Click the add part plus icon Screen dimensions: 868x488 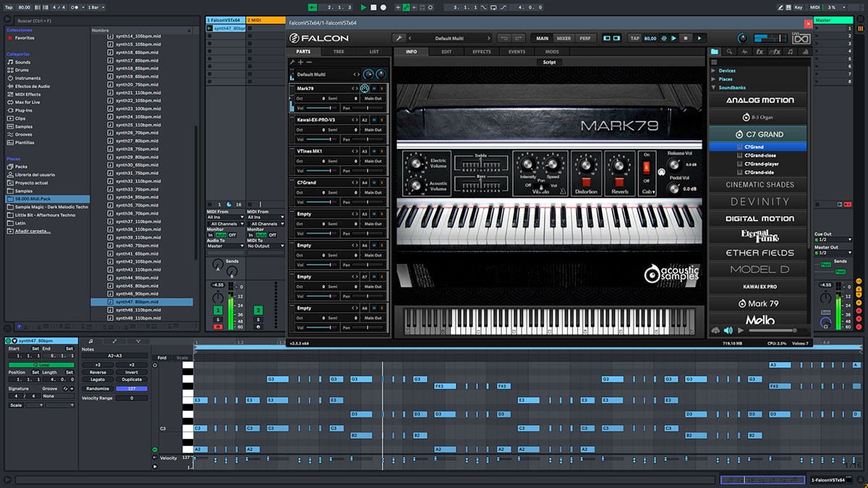coord(301,62)
